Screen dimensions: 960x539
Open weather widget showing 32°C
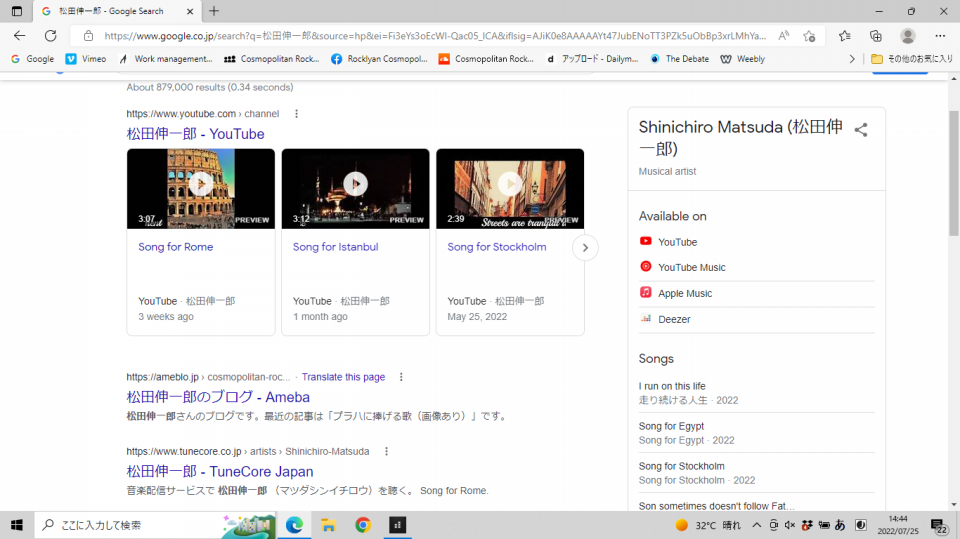point(708,525)
